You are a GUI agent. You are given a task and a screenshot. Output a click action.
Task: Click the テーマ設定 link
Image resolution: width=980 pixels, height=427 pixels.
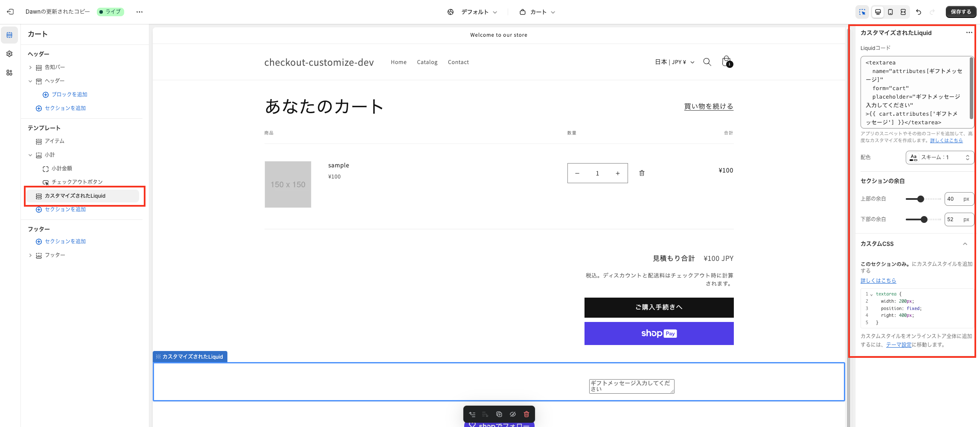click(899, 345)
